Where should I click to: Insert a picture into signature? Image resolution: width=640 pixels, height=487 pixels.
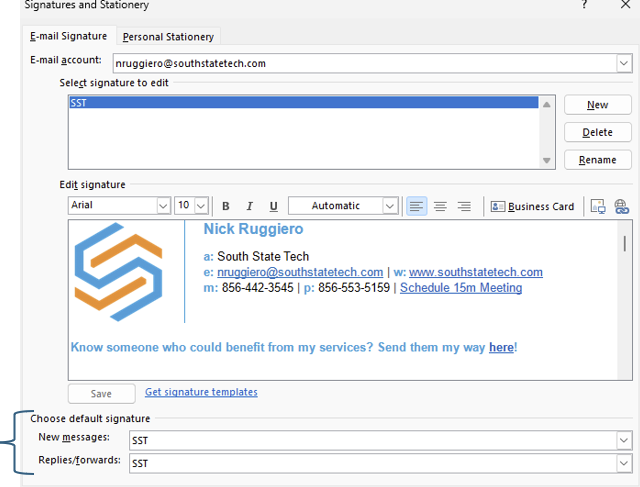(x=598, y=206)
